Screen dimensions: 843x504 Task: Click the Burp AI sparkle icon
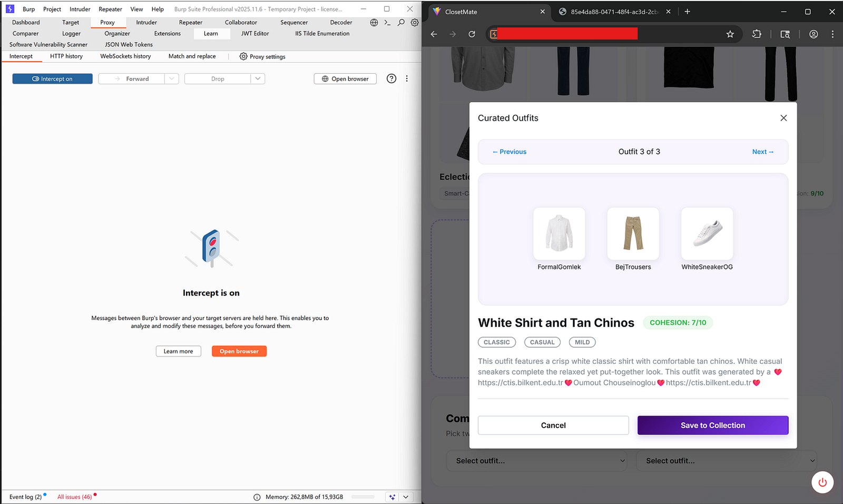pos(392,497)
